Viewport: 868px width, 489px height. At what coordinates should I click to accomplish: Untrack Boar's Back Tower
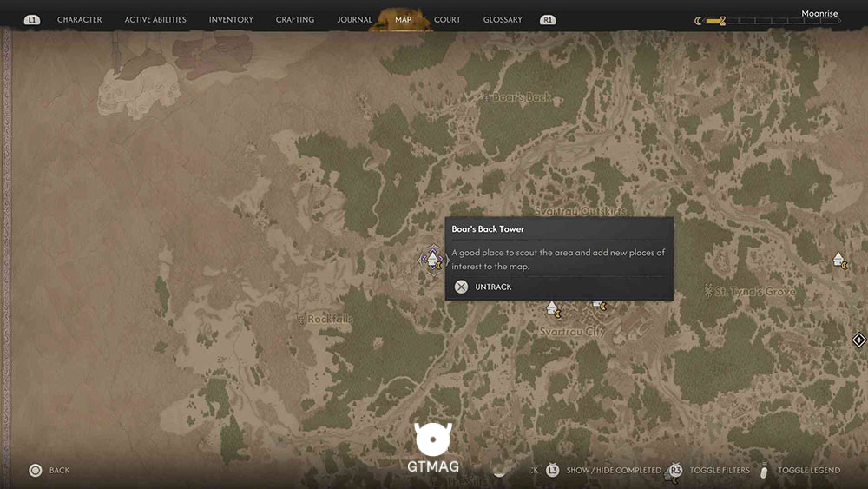coord(493,287)
